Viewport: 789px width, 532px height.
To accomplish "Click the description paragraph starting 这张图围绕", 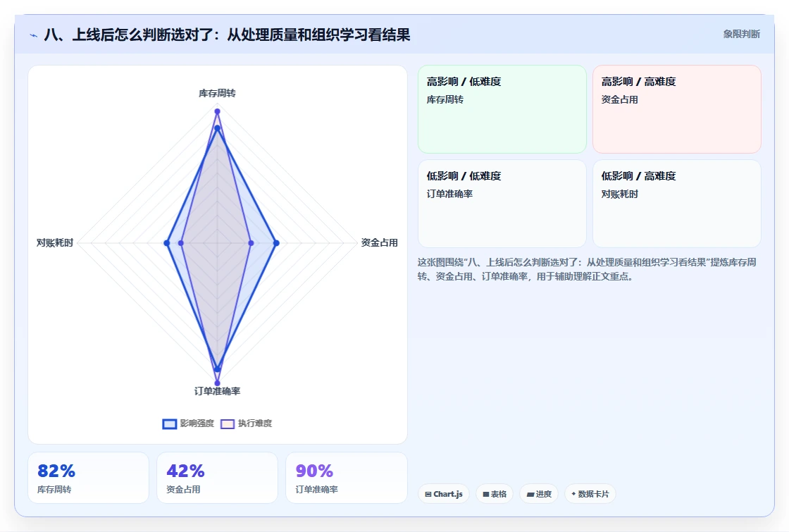I will (587, 269).
